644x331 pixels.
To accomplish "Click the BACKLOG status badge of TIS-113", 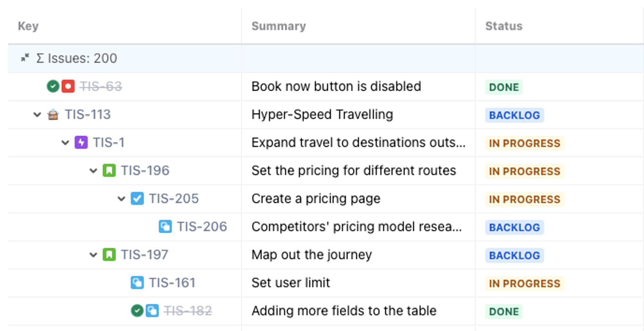I will 514,115.
